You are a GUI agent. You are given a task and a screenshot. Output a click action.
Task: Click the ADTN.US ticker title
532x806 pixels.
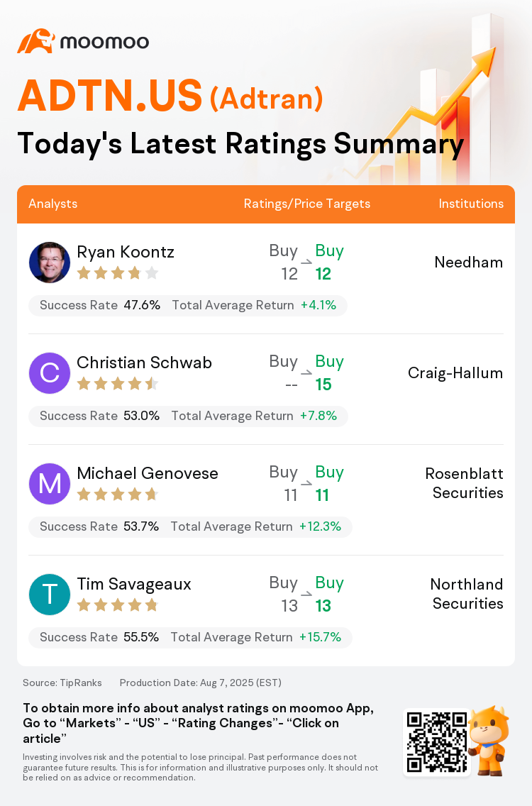pos(109,96)
